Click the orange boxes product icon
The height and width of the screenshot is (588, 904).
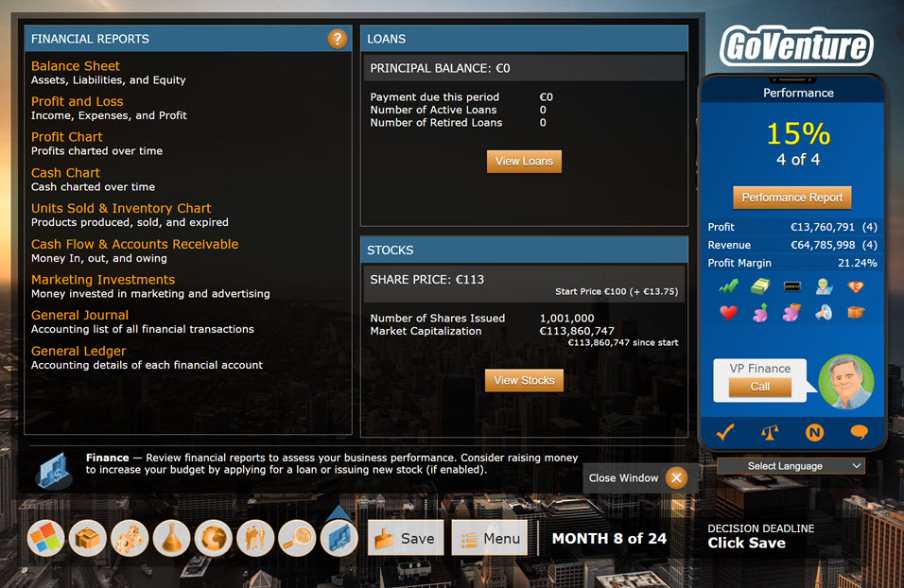coord(88,539)
